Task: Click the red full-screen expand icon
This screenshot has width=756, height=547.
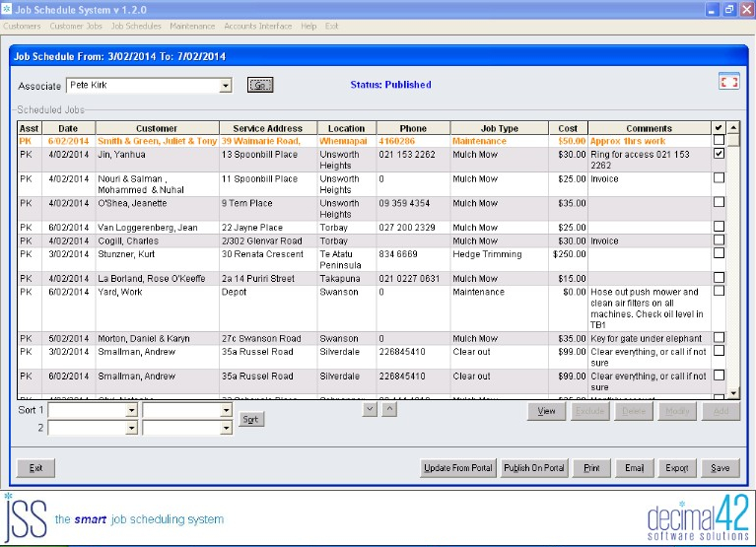Action: [x=728, y=82]
